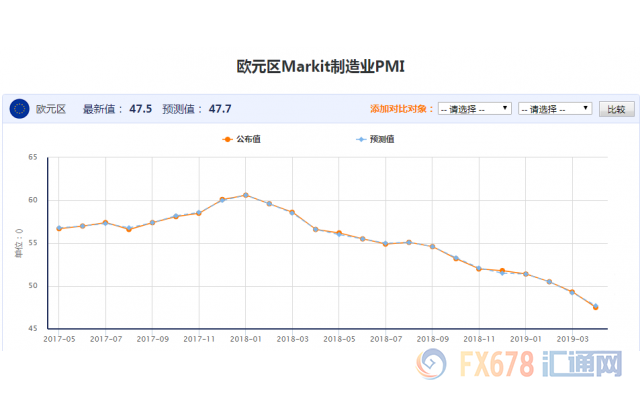Click the chart title 欧元区Markit制造业PMI
Image resolution: width=640 pixels, height=400 pixels.
click(320, 66)
